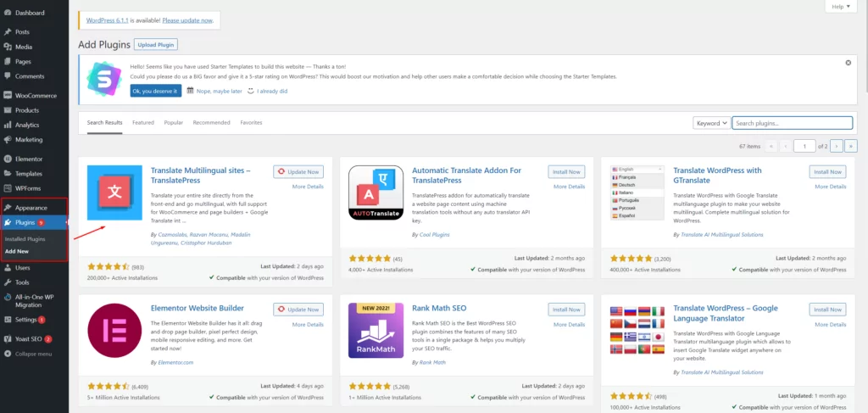Click the Cool Plugins author link
868x413 pixels.
pyautogui.click(x=435, y=235)
